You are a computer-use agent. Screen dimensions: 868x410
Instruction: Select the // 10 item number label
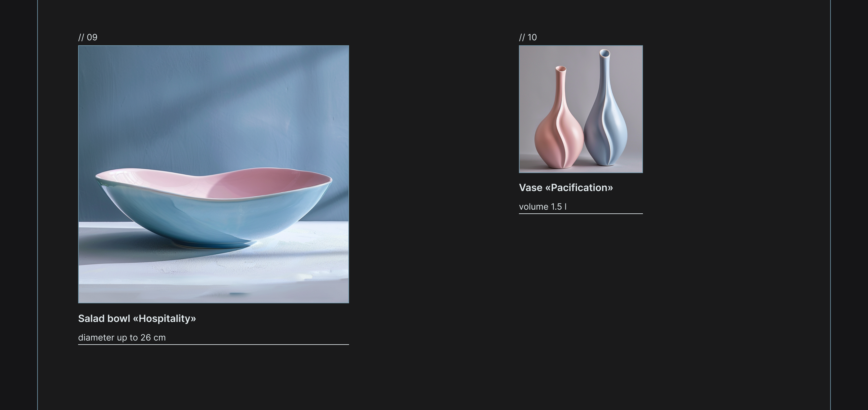click(528, 38)
